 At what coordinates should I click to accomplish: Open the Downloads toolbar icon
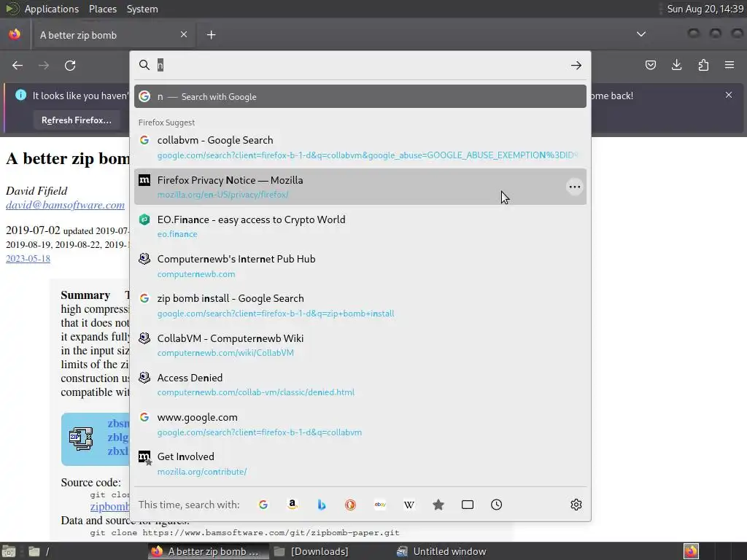(676, 65)
